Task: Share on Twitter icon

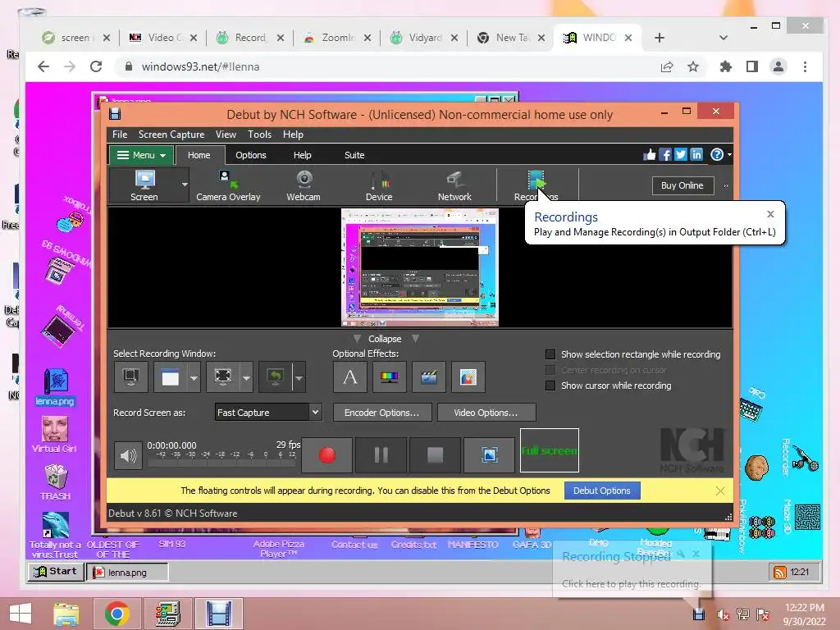Action: click(x=680, y=155)
